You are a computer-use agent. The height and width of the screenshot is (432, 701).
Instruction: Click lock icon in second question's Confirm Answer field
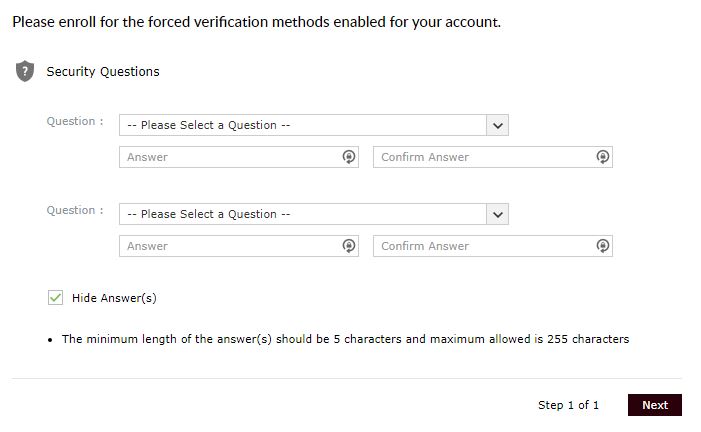(603, 246)
